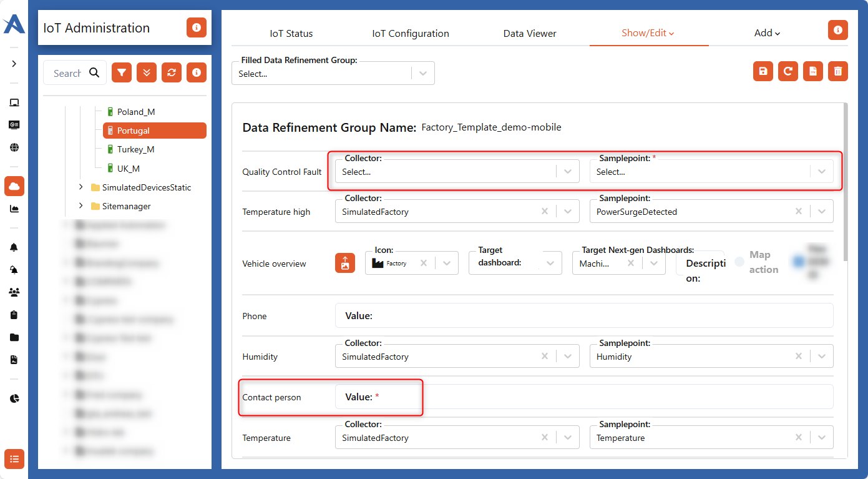Screen dimensions: 868x479
Task: Select the Map action radio button
Action: click(x=740, y=262)
